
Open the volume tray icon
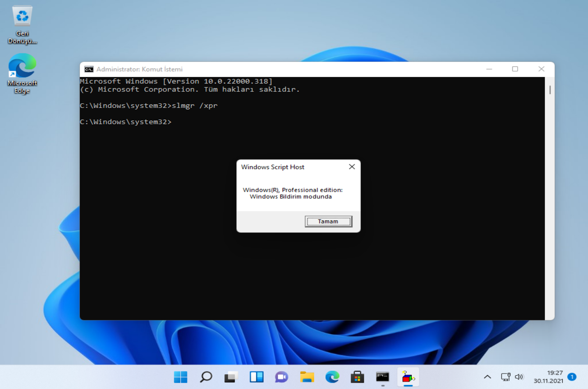click(519, 377)
